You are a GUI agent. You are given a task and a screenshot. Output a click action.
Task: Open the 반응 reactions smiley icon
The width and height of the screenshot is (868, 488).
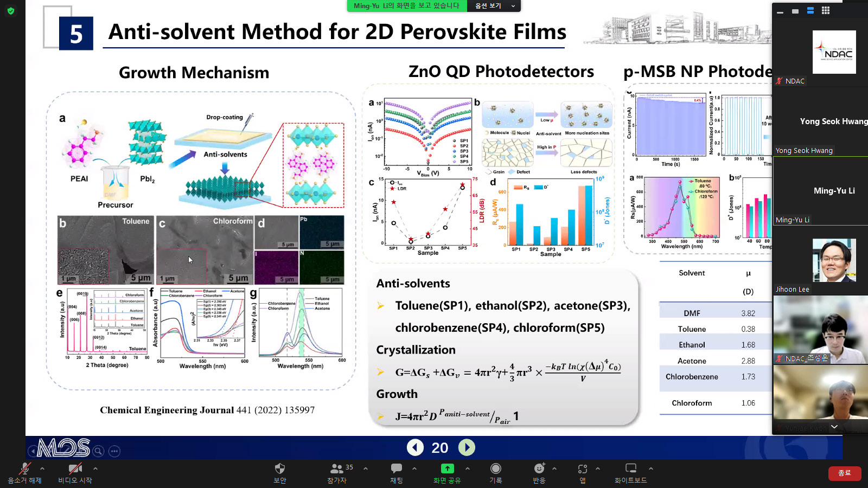coord(539,468)
